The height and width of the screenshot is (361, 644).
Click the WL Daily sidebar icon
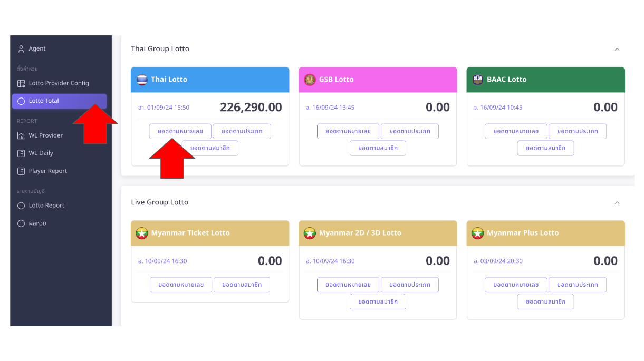click(x=21, y=153)
